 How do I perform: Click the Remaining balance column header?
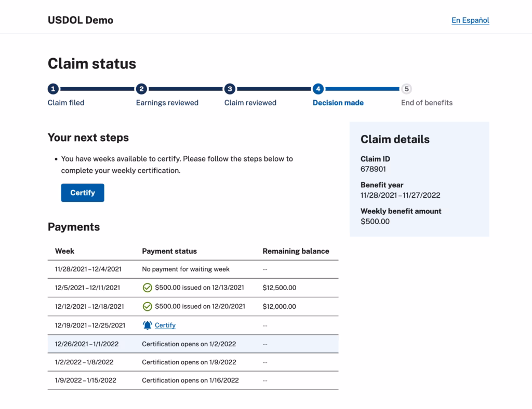click(296, 251)
